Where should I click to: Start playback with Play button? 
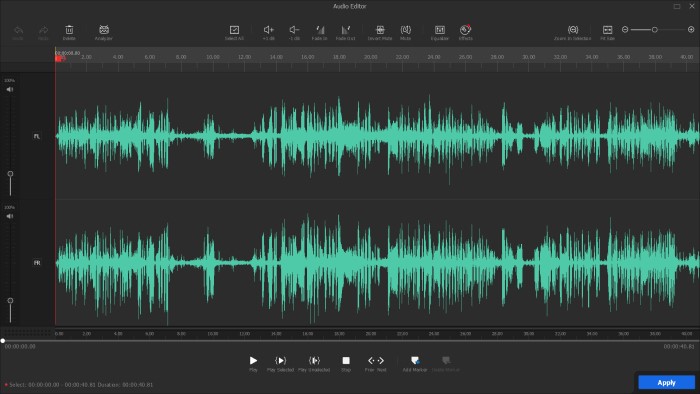253,361
